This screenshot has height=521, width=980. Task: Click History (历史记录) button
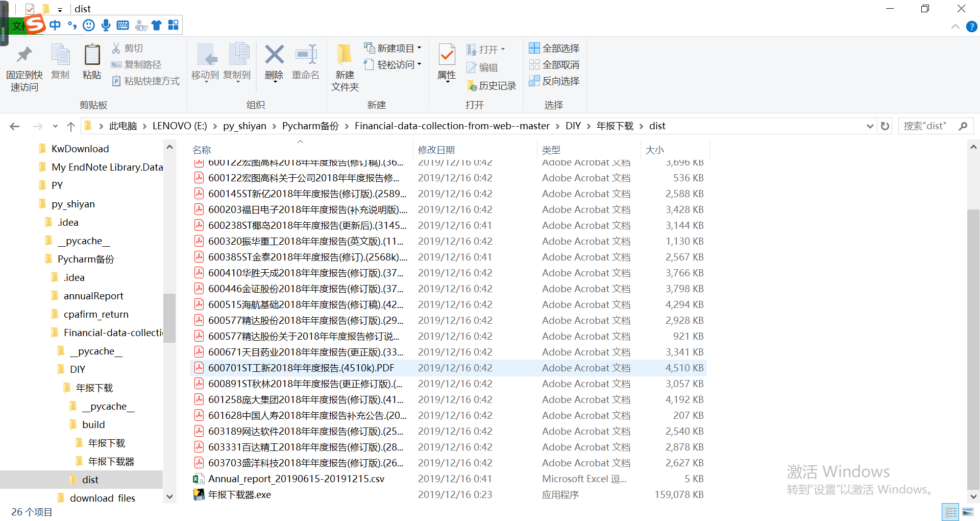(492, 86)
